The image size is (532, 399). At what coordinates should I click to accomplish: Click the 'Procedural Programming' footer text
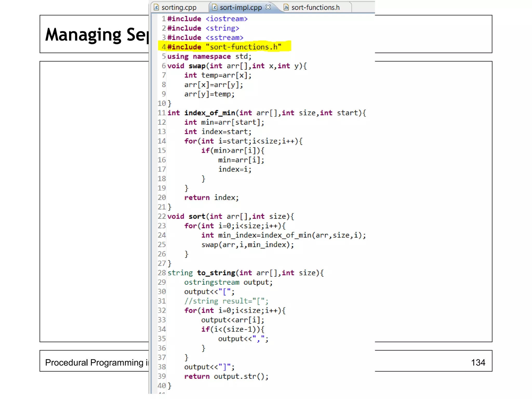click(x=94, y=363)
